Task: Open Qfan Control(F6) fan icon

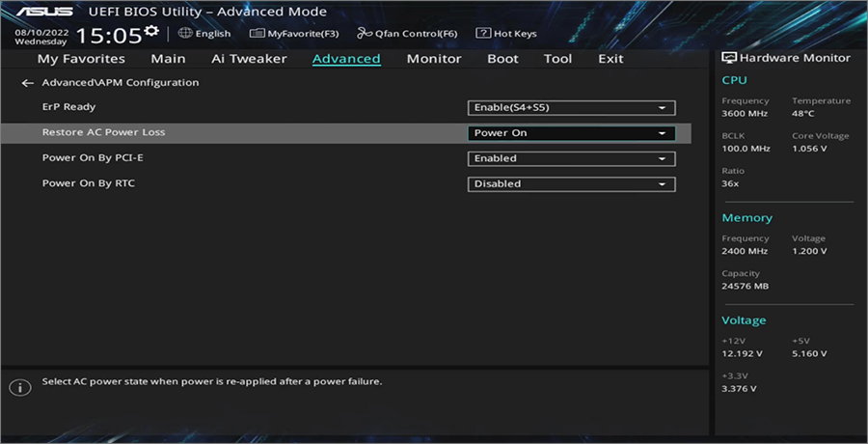Action: pos(365,33)
